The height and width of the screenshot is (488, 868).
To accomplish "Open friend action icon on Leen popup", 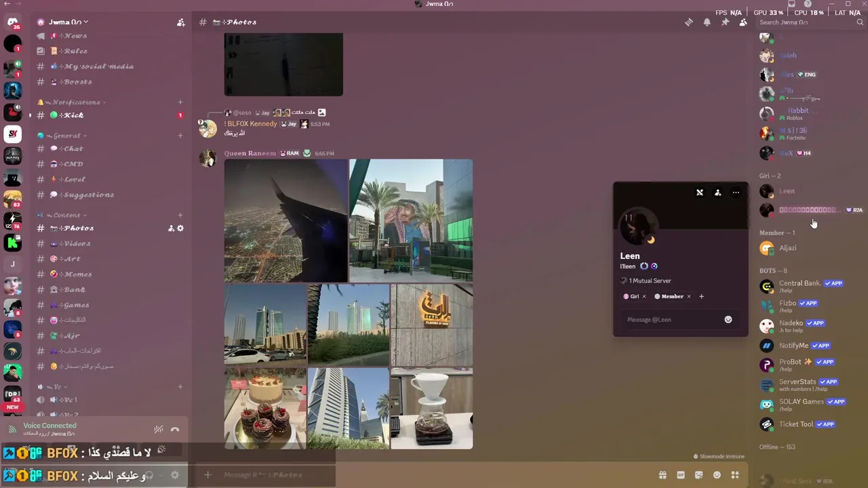I will click(717, 192).
